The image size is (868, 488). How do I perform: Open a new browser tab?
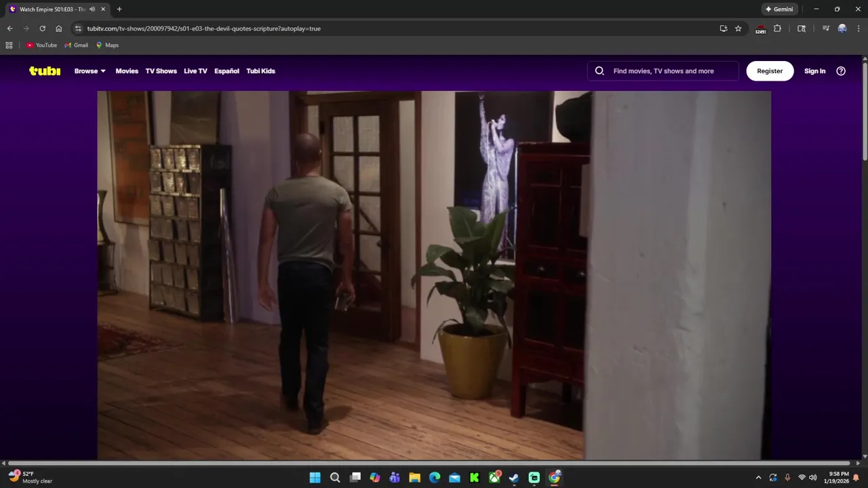point(119,9)
